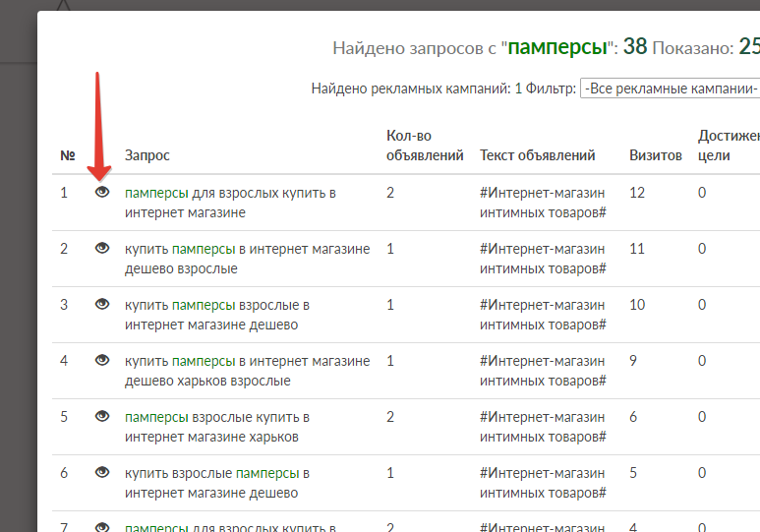Click the 'Запрос' column header
The width and height of the screenshot is (760, 532).
[146, 155]
